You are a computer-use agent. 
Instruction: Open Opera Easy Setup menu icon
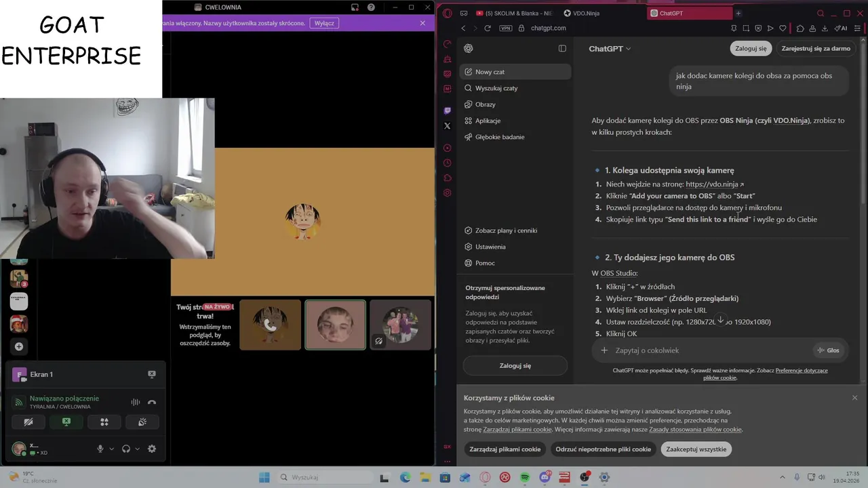[858, 28]
